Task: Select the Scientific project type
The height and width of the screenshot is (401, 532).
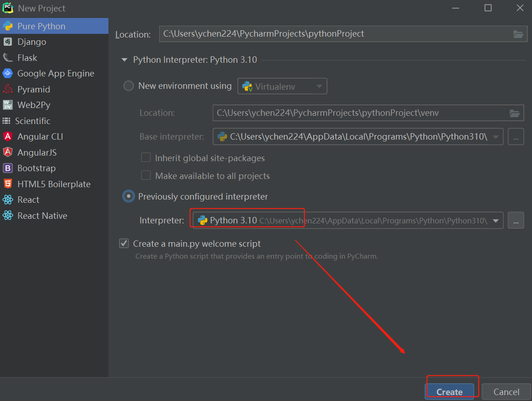Action: [x=54, y=121]
